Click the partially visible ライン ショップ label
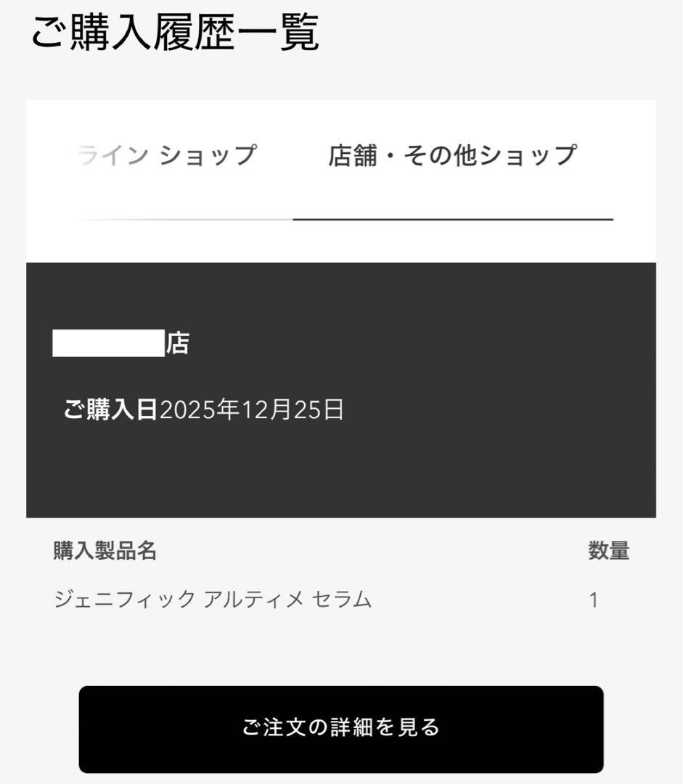The height and width of the screenshot is (784, 683). [x=167, y=152]
